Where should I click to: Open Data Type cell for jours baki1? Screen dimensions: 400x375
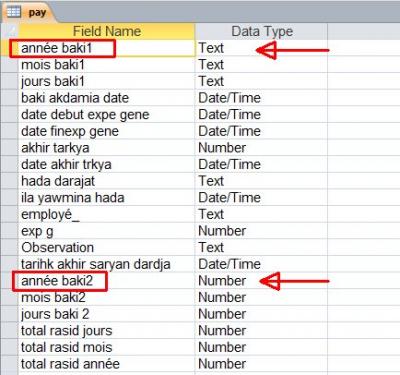click(261, 81)
